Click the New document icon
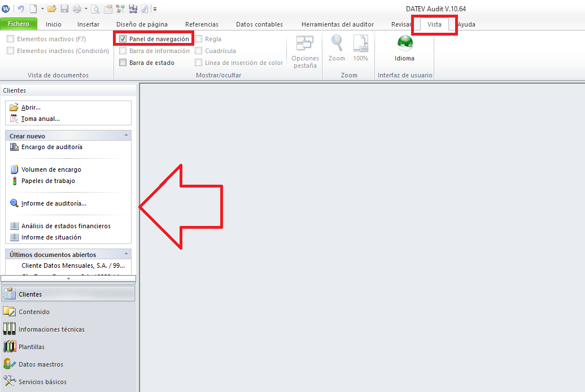 pyautogui.click(x=33, y=8)
